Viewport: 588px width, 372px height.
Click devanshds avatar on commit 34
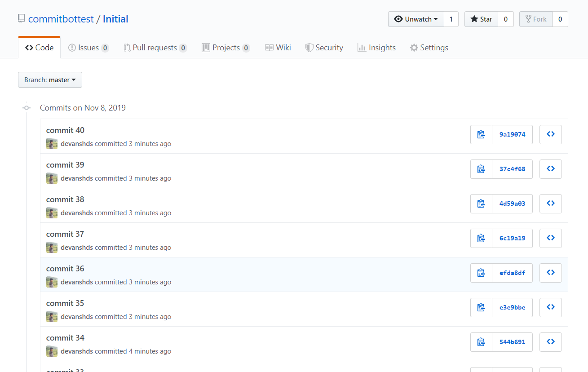(52, 351)
